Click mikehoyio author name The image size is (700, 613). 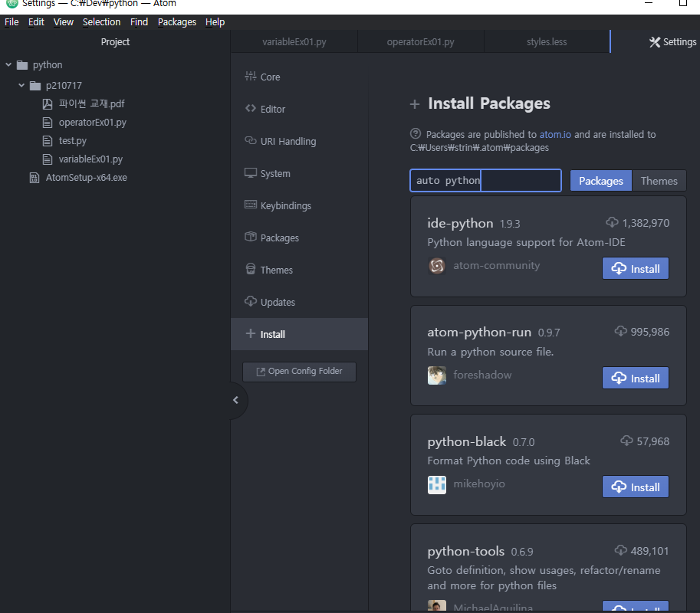click(479, 484)
